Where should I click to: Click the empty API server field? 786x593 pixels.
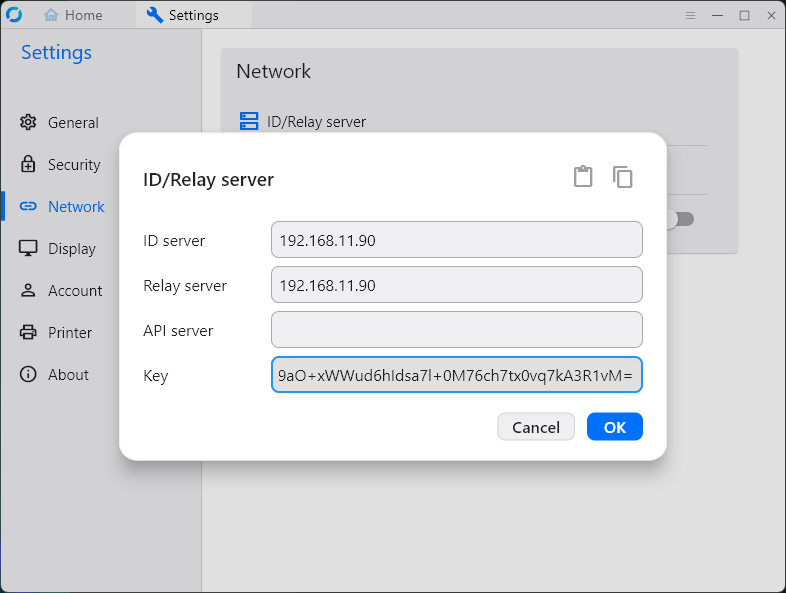[456, 330]
